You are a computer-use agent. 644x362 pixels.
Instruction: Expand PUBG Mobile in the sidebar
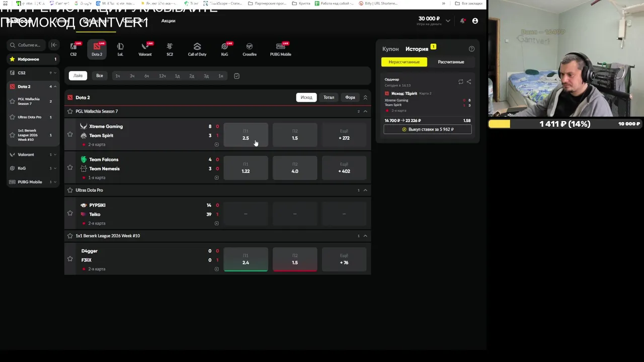(x=55, y=182)
